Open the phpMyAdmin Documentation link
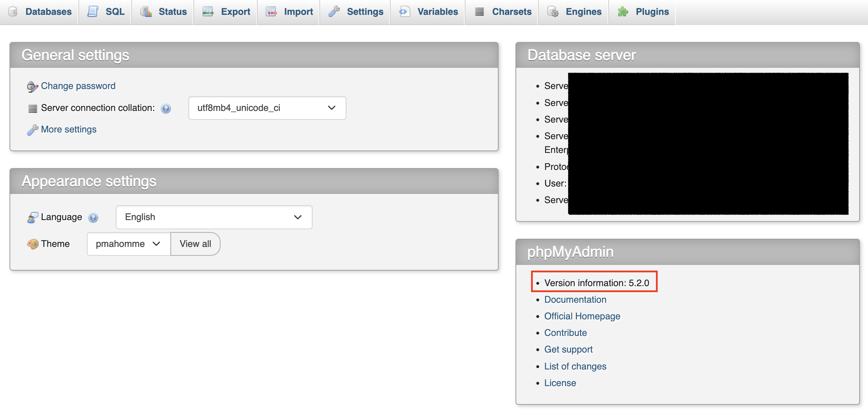 pos(575,299)
